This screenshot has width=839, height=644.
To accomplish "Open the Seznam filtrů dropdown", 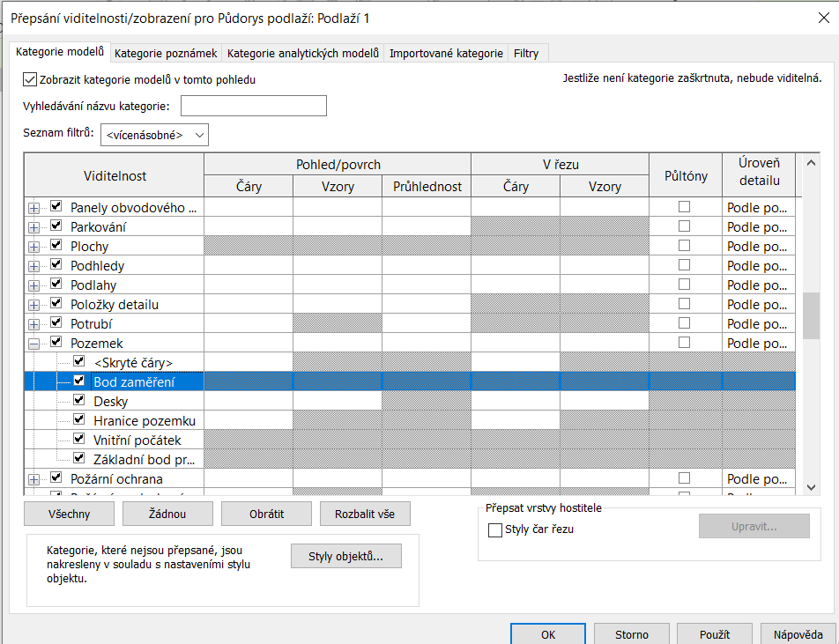I will tap(155, 135).
